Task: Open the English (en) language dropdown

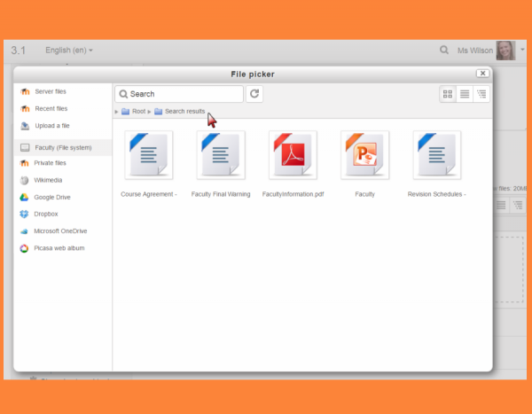Action: [x=69, y=51]
